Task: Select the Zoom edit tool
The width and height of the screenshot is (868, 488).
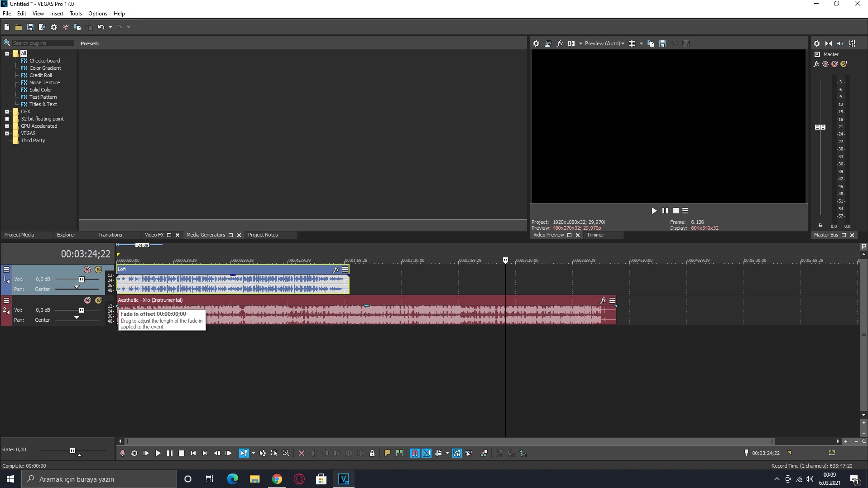Action: click(286, 453)
